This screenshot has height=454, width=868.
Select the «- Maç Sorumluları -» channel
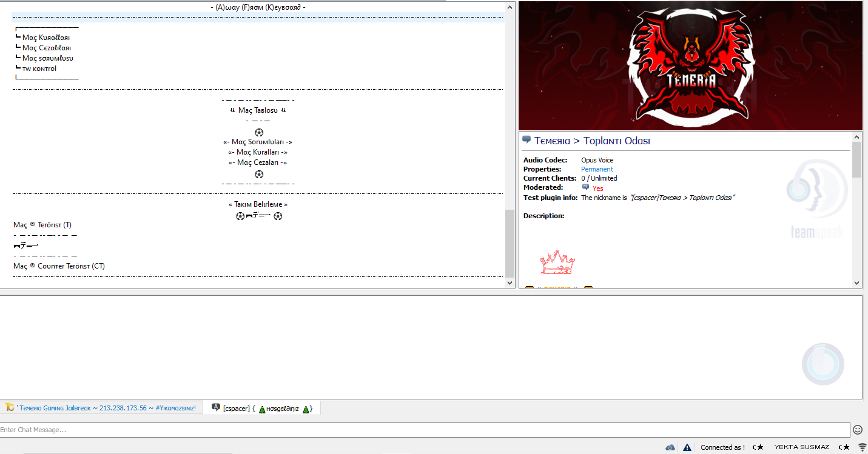click(x=258, y=142)
